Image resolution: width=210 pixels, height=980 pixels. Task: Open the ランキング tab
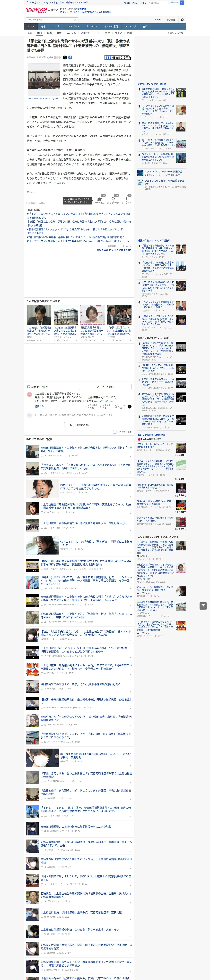(130, 27)
